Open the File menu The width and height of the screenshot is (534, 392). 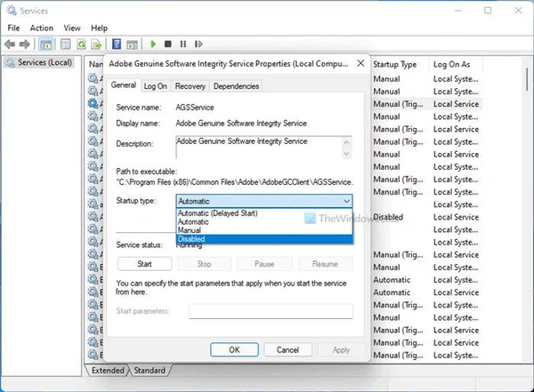point(13,28)
